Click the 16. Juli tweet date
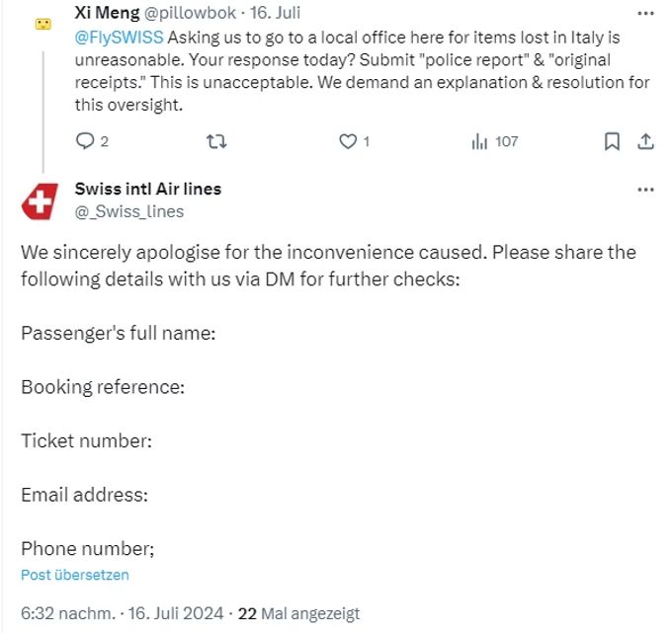The width and height of the screenshot is (672, 633). click(x=275, y=13)
